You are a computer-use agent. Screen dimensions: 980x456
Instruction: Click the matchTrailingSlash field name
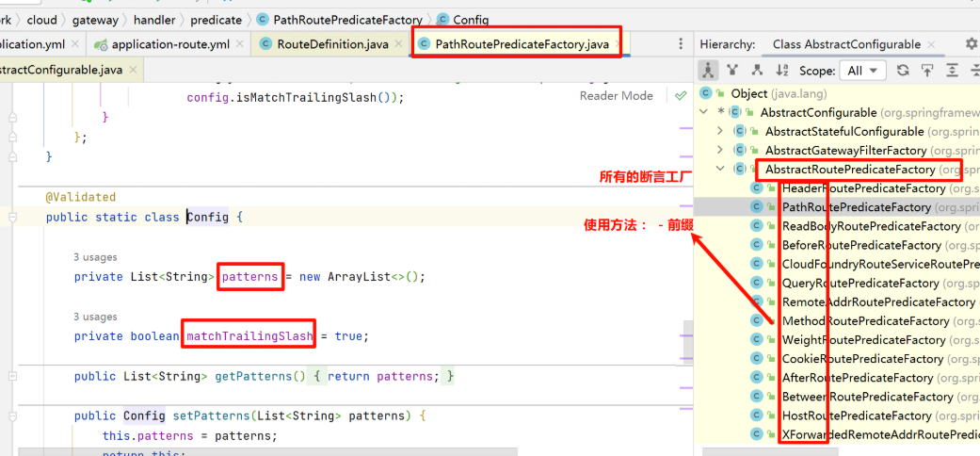point(249,336)
